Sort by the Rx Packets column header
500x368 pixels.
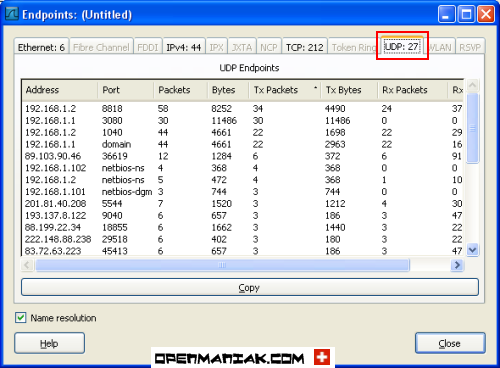(412, 90)
